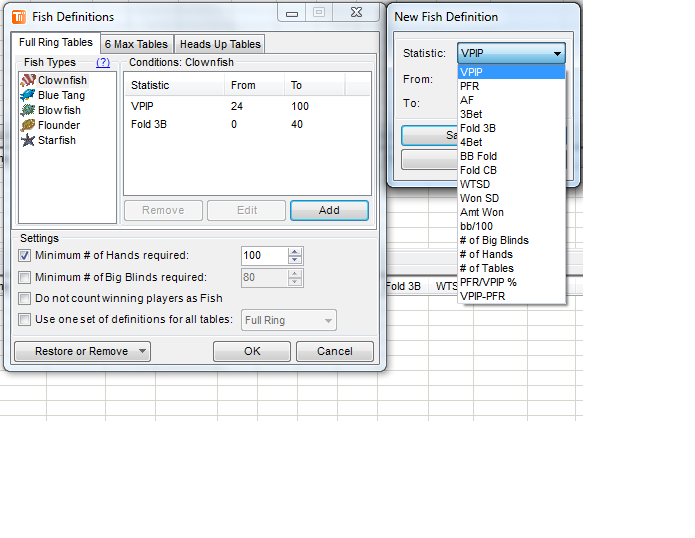Click the Starfish icon in the list

(x=28, y=140)
